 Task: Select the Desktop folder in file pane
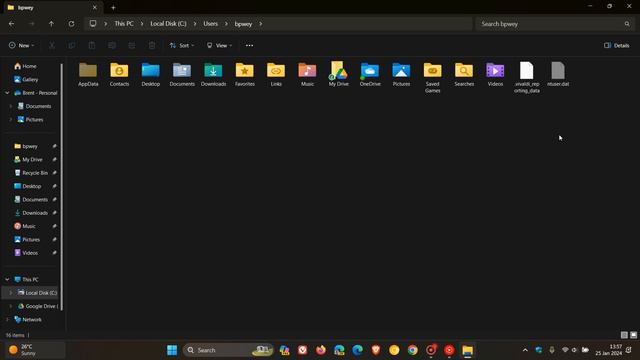(151, 75)
